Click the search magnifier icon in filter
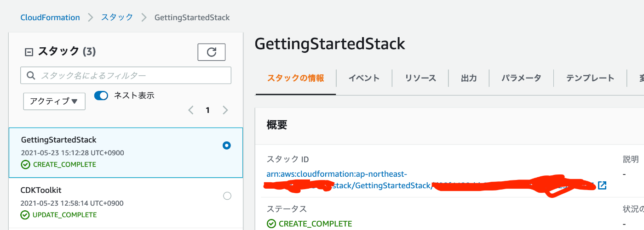The width and height of the screenshot is (644, 230). tap(31, 75)
